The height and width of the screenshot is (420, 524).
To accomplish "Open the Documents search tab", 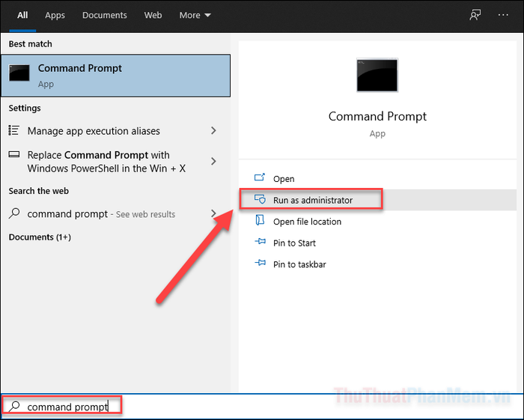I will click(105, 15).
